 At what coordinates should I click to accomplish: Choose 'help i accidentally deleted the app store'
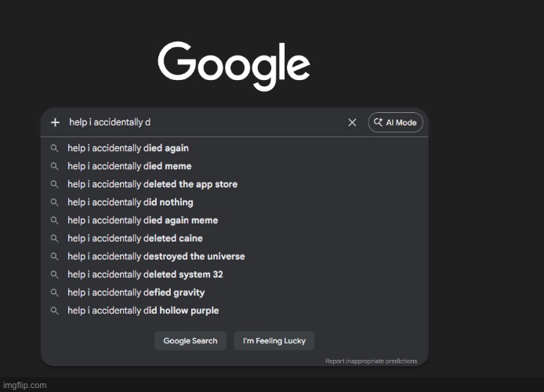[x=152, y=184]
